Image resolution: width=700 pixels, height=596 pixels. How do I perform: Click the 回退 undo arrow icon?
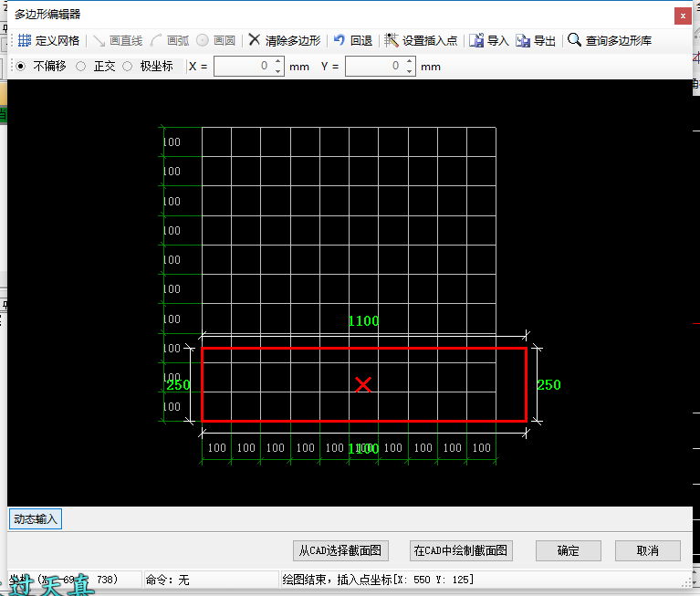[x=340, y=40]
